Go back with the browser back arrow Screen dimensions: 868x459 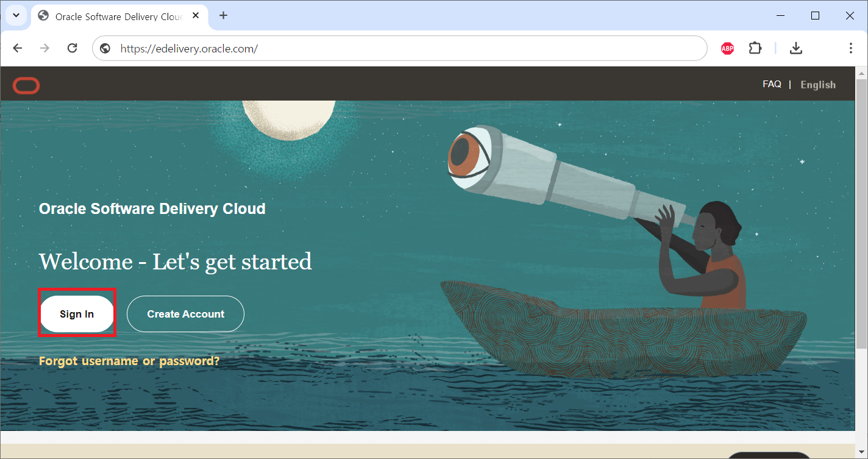[18, 48]
